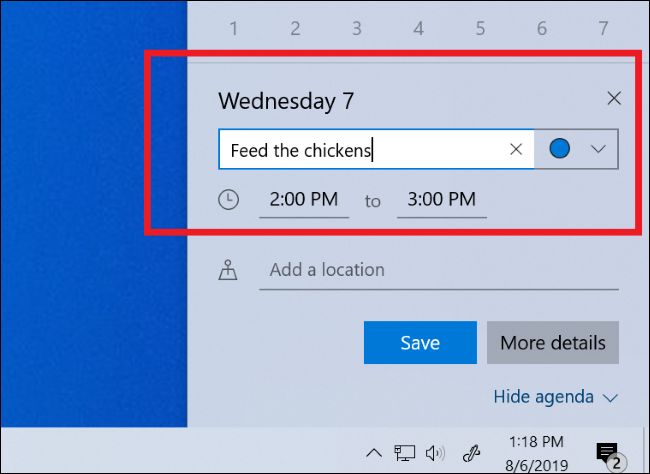Close the Wednesday 7 event panel
The width and height of the screenshot is (650, 474).
tap(614, 98)
